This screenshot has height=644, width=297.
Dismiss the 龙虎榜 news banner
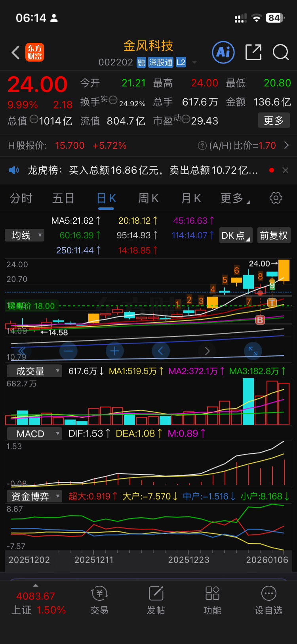285,170
